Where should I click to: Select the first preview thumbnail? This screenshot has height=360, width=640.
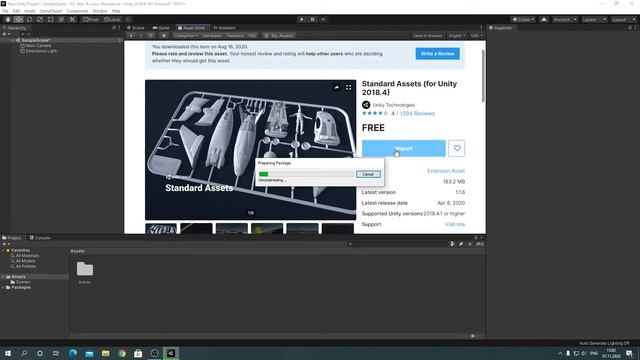161,229
